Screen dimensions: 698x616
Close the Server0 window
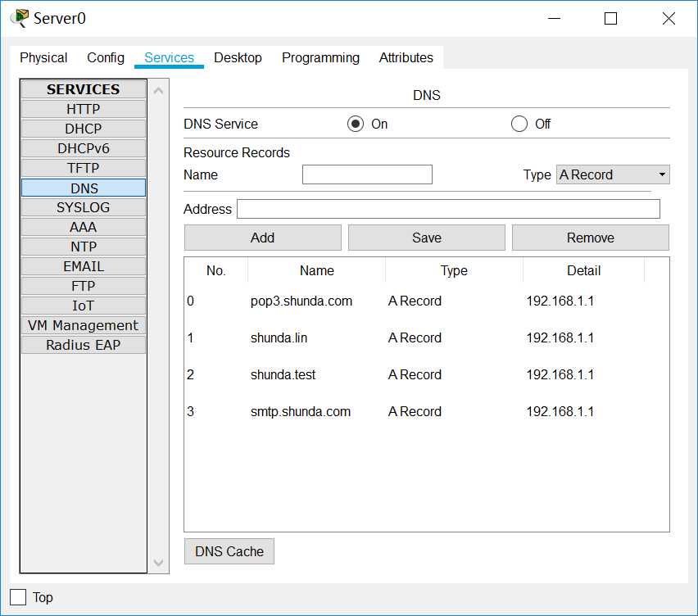pos(669,18)
